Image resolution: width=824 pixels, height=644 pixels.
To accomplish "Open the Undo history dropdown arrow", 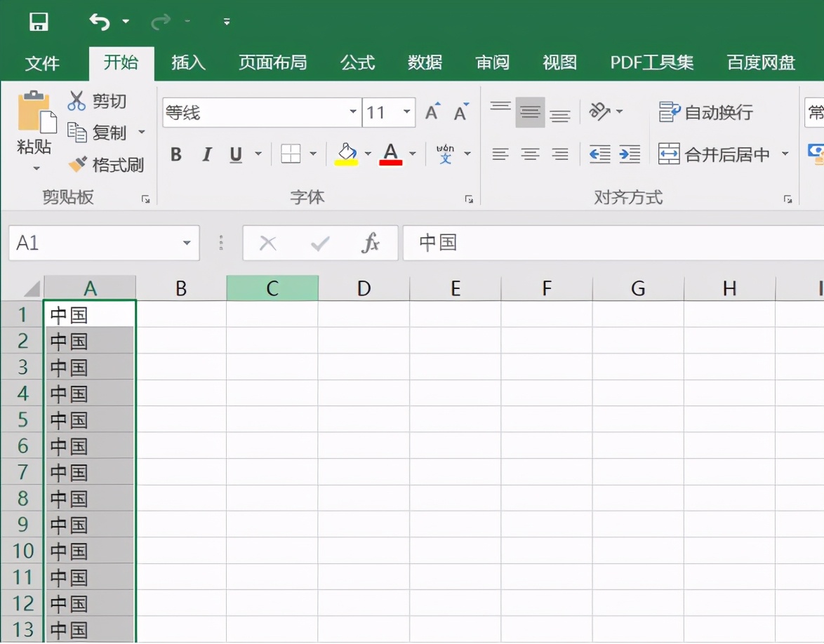I will click(126, 22).
